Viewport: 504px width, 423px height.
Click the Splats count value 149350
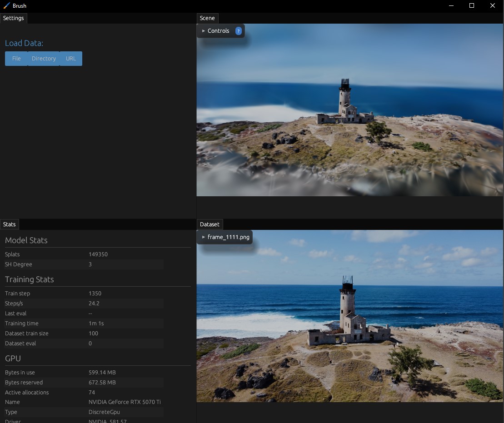click(x=98, y=254)
